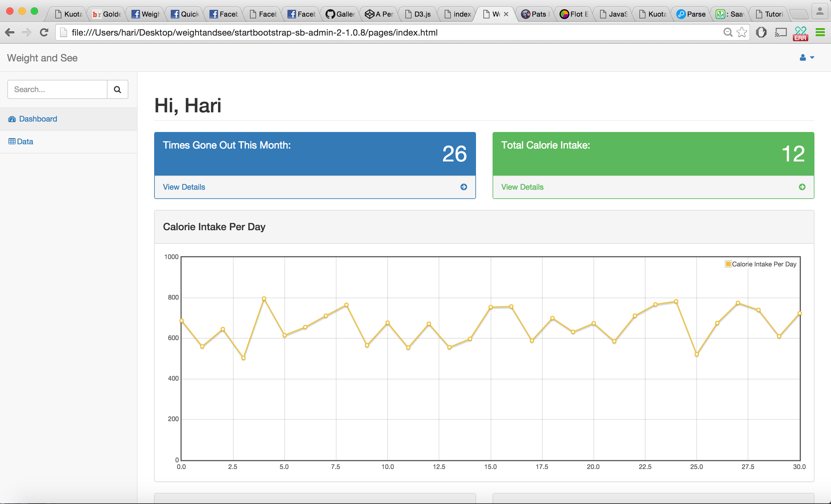Image resolution: width=831 pixels, height=504 pixels.
Task: Click the yellow legend swatch in chart
Action: (x=728, y=264)
